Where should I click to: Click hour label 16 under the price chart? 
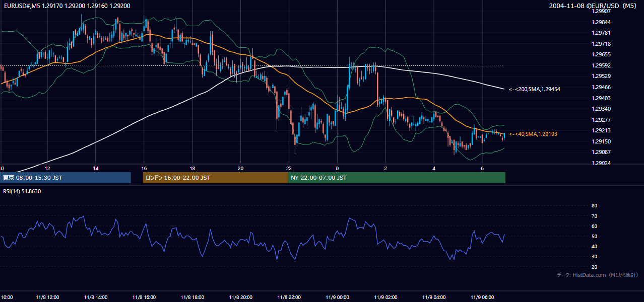[x=144, y=168]
